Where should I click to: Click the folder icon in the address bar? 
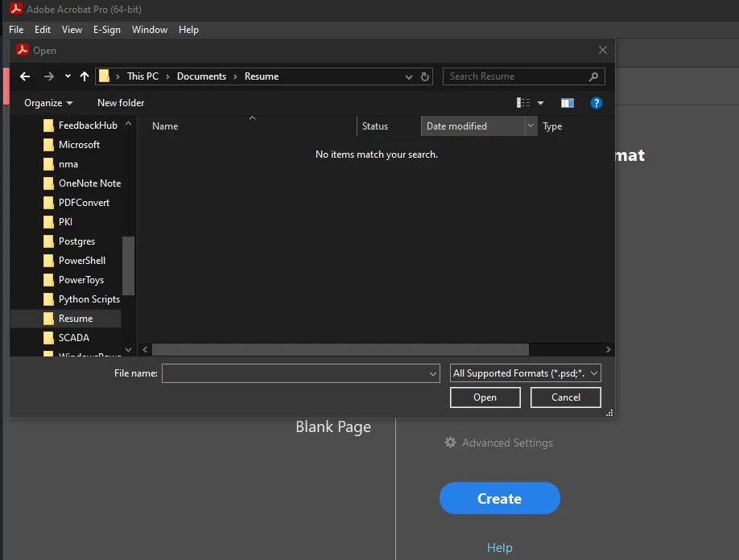click(104, 76)
